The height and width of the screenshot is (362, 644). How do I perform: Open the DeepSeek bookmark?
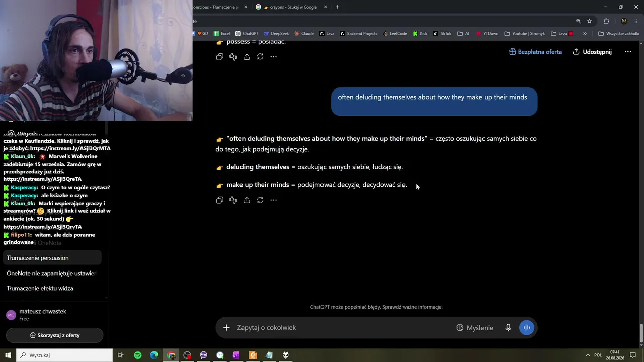276,34
